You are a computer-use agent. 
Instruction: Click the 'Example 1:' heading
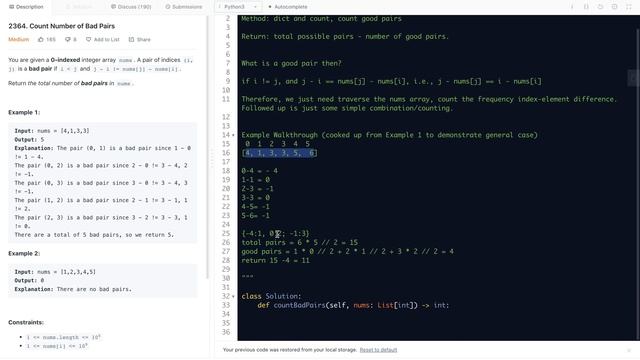point(24,112)
